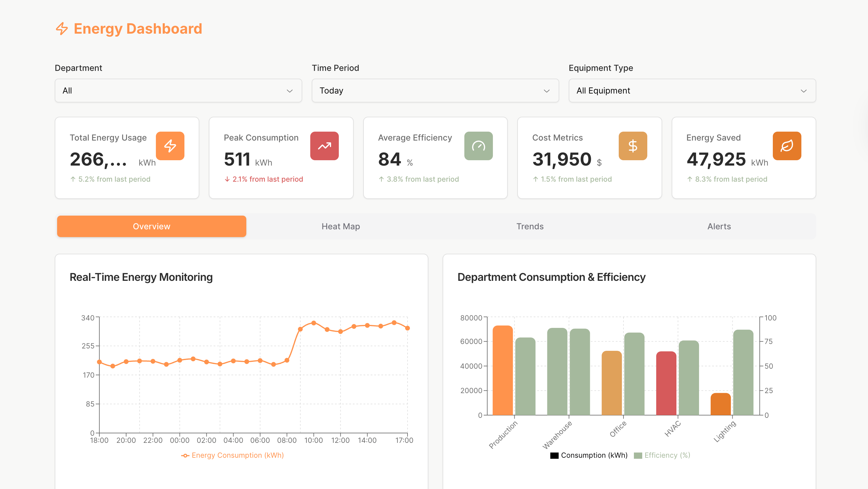Click the gauge icon on the Average Efficiency card
This screenshot has height=489, width=868.
pos(479,146)
